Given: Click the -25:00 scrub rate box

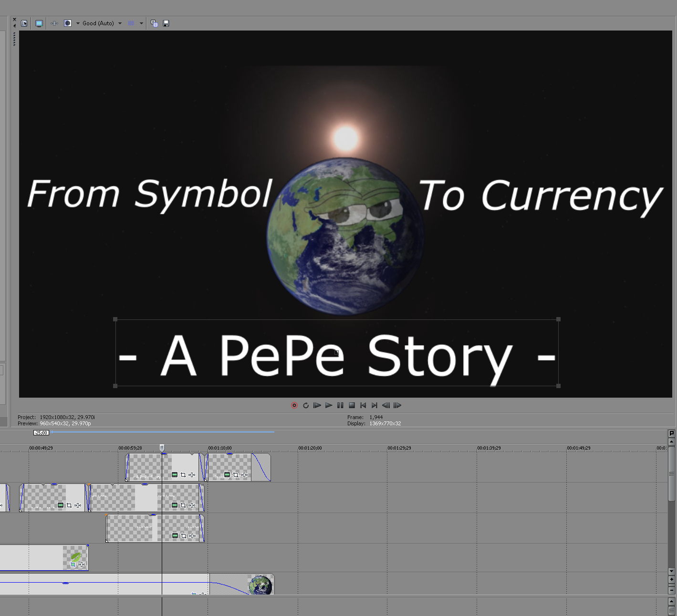Looking at the screenshot, I should click(41, 433).
